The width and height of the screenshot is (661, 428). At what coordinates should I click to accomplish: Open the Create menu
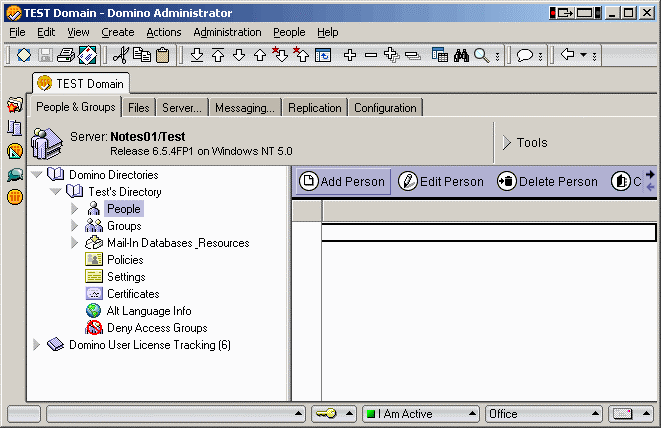click(118, 32)
